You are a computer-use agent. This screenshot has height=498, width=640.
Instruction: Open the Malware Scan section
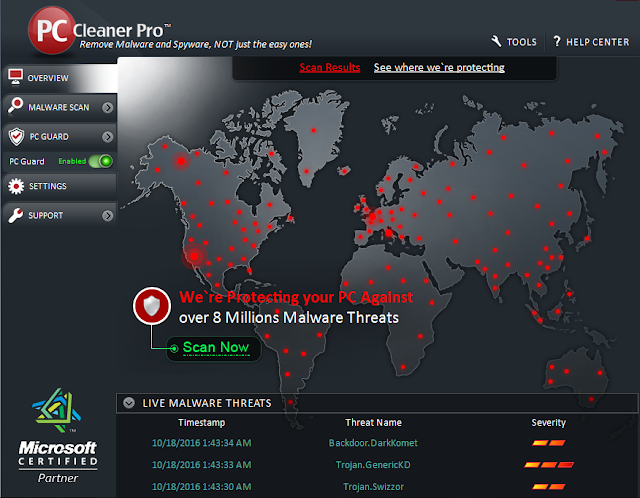tap(60, 107)
